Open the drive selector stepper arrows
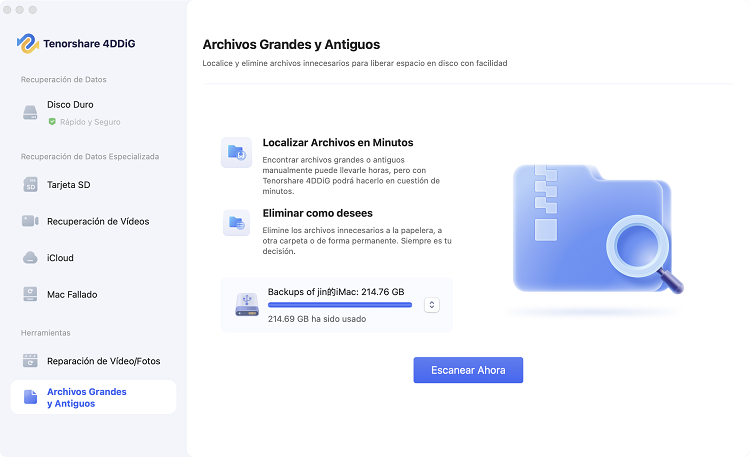The height and width of the screenshot is (457, 750). pos(431,305)
